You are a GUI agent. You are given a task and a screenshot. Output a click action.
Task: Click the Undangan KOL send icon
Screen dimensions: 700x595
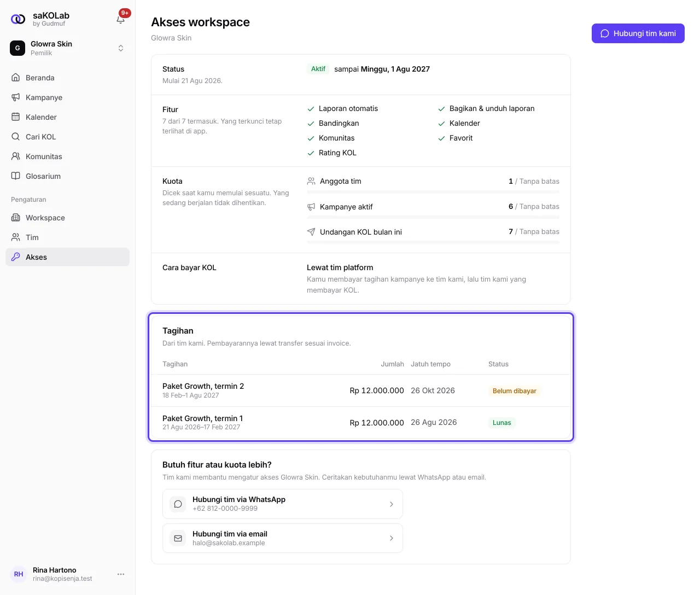311,232
